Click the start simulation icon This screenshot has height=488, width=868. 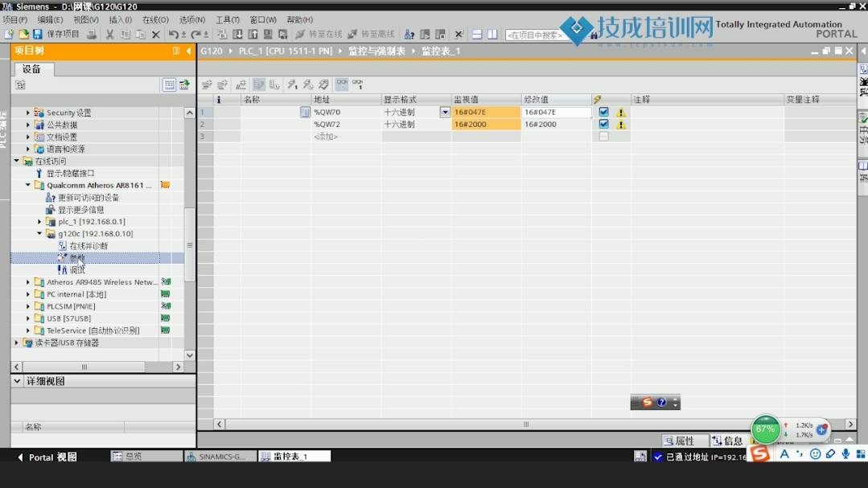268,35
